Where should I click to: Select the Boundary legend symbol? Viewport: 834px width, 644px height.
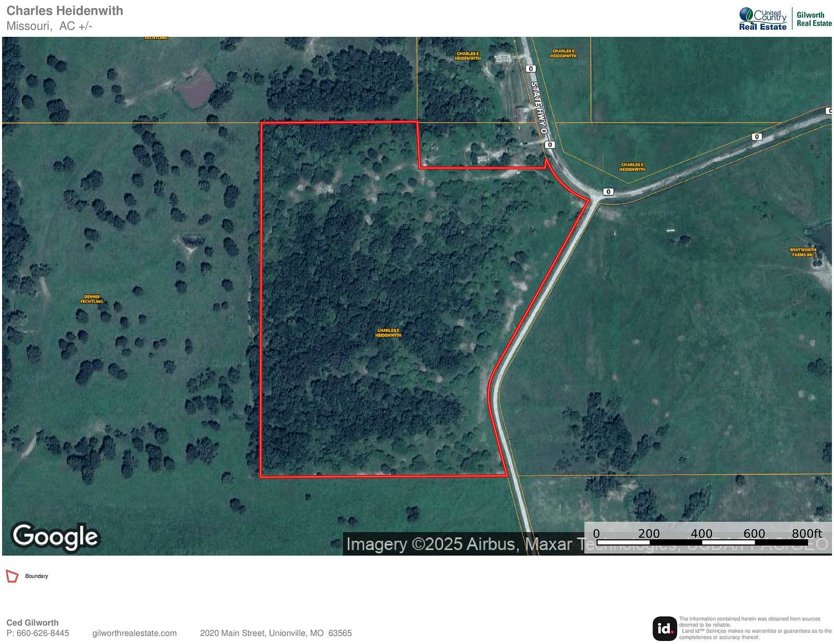click(x=13, y=576)
